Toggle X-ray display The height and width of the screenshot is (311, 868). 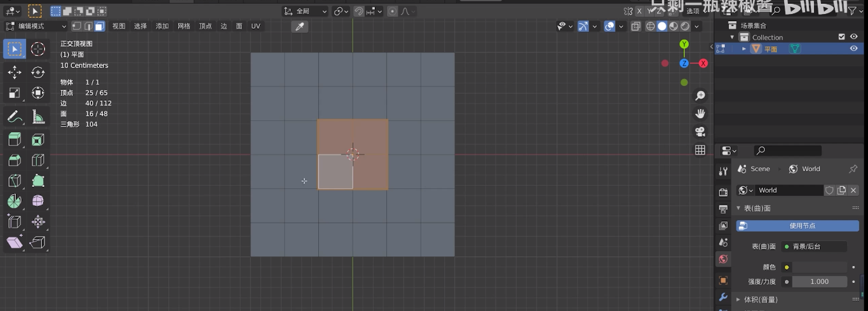click(636, 26)
